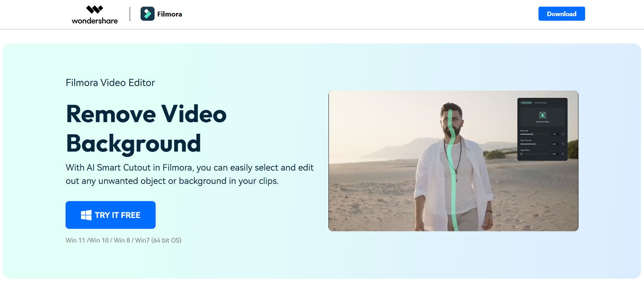This screenshot has width=644, height=299.
Task: Click the Edge Feather slider handle
Action: (521, 154)
